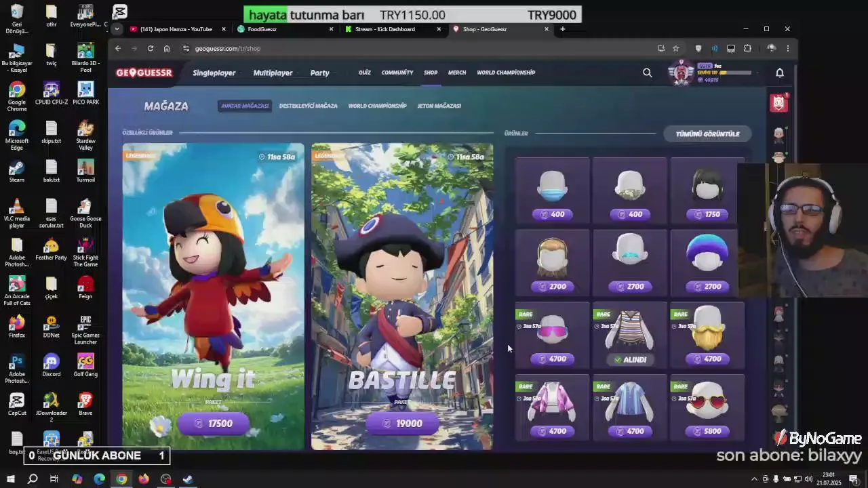The width and height of the screenshot is (868, 488).
Task: Reload the page
Action: coord(151,48)
